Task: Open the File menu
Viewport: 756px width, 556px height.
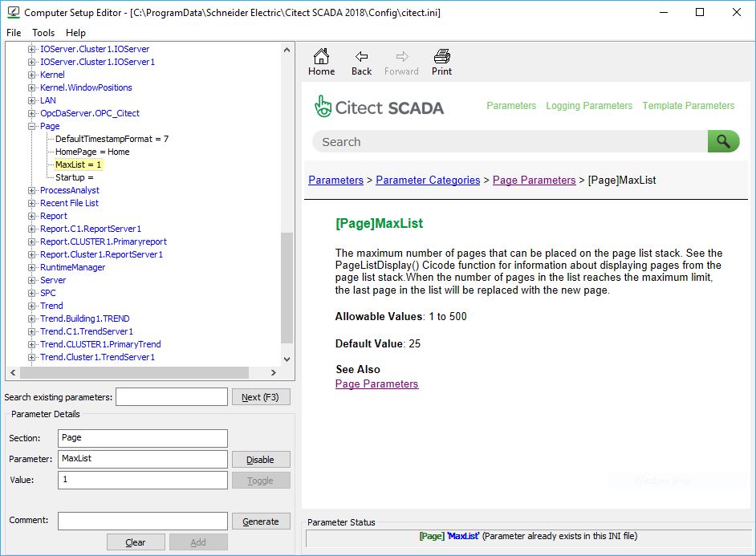Action: (x=14, y=33)
